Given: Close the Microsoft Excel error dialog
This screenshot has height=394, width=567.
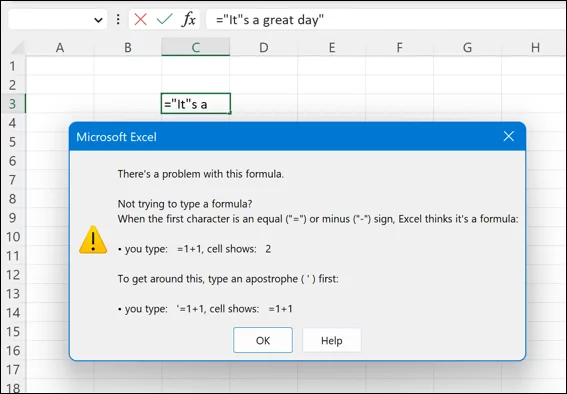Looking at the screenshot, I should tap(508, 136).
